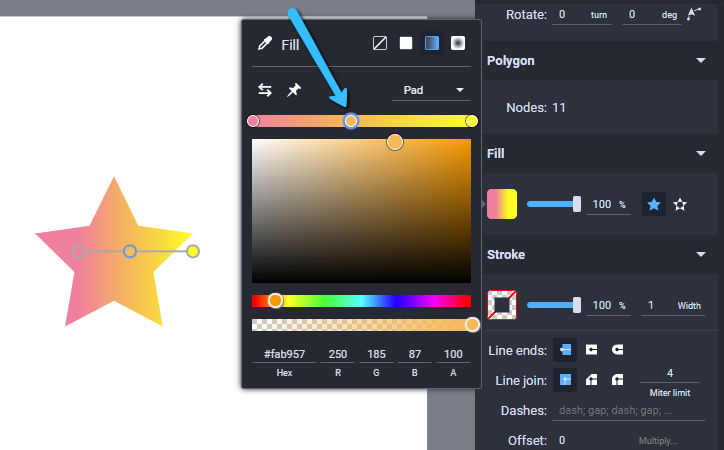
Task: Open the Pad spread method dropdown
Action: pos(431,90)
